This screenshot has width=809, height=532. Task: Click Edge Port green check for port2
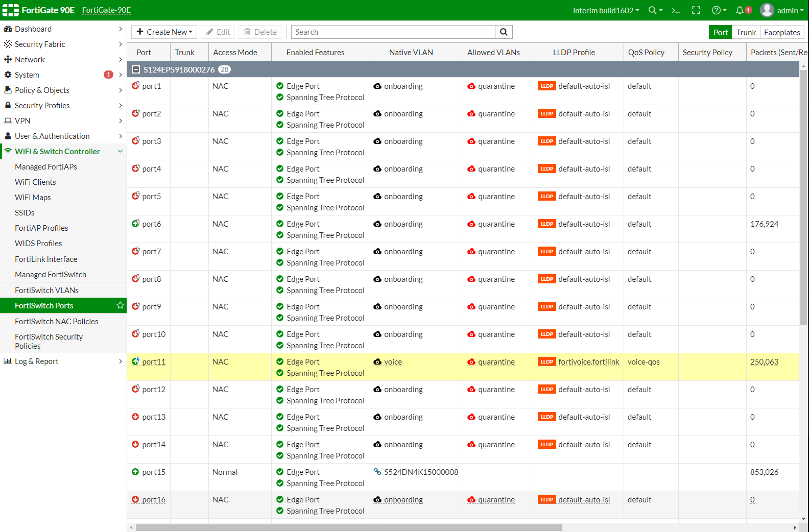[x=280, y=113]
